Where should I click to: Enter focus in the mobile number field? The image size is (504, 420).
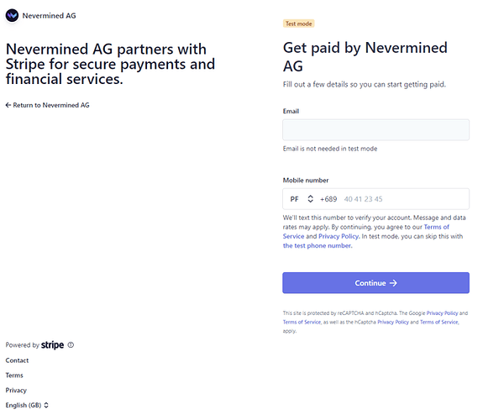403,199
